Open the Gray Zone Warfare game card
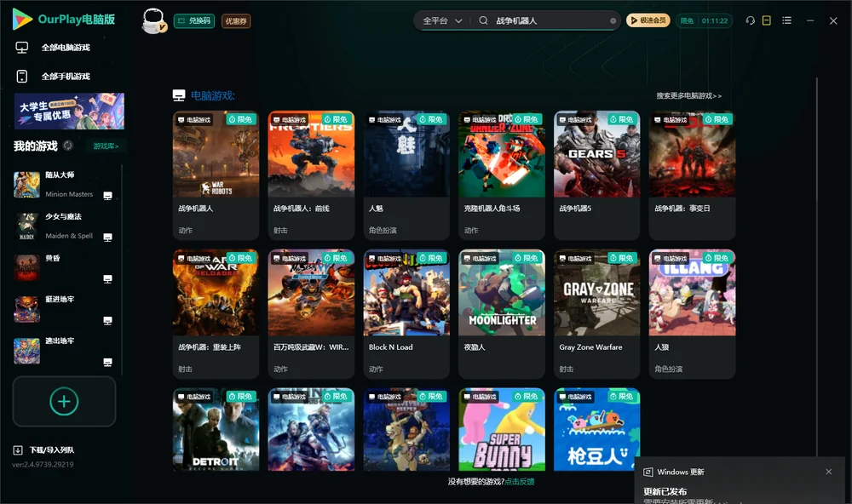 click(596, 313)
